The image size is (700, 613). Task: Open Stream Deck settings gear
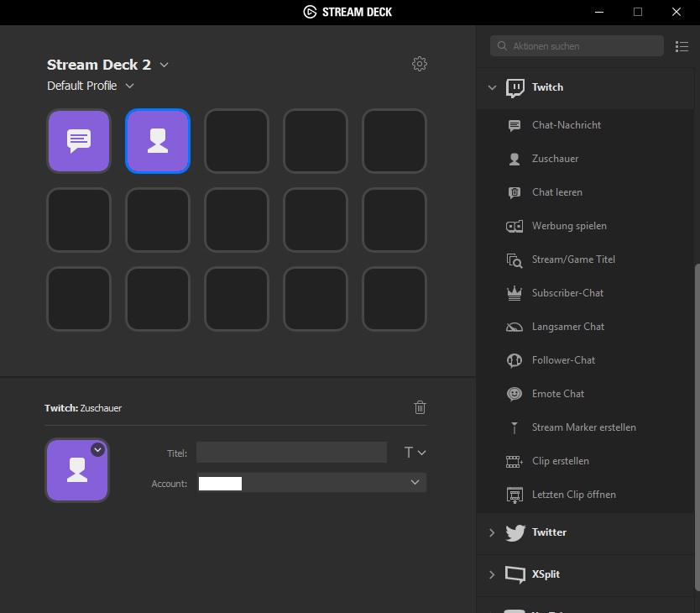coord(419,64)
